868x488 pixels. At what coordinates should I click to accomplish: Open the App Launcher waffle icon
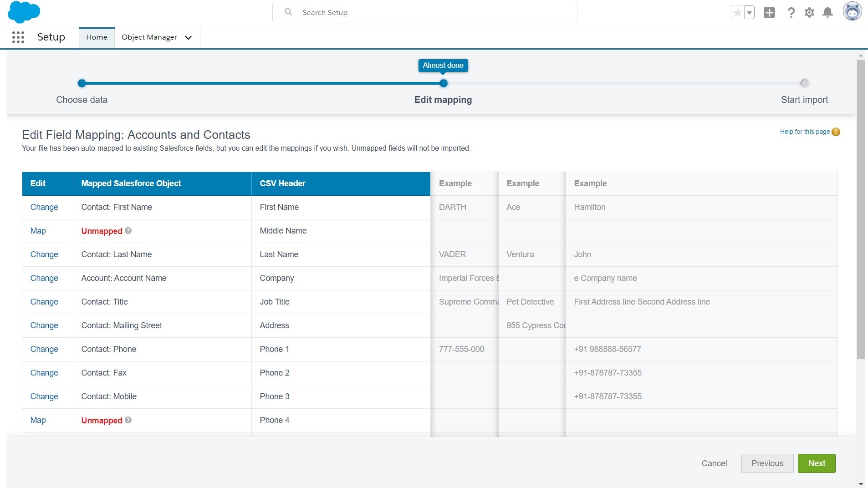coord(18,37)
